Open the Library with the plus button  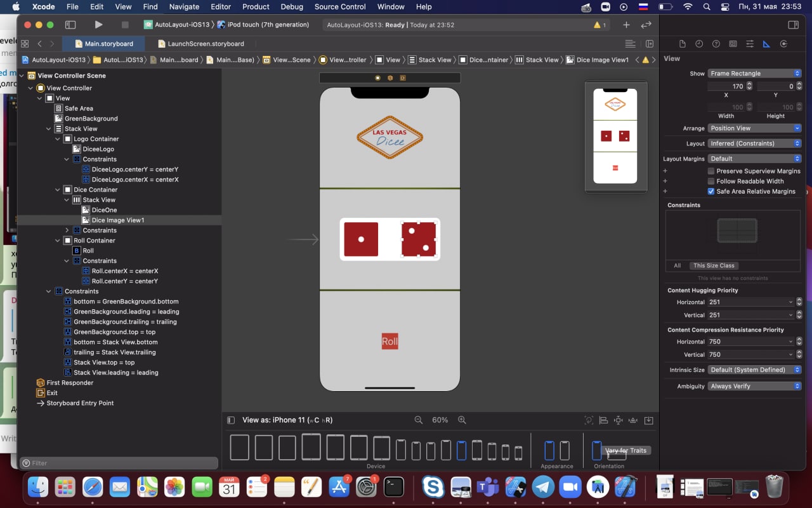tap(626, 25)
